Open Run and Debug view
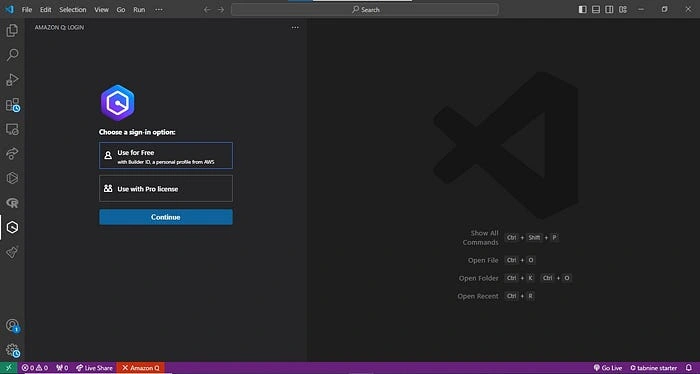700x374 pixels. point(12,79)
